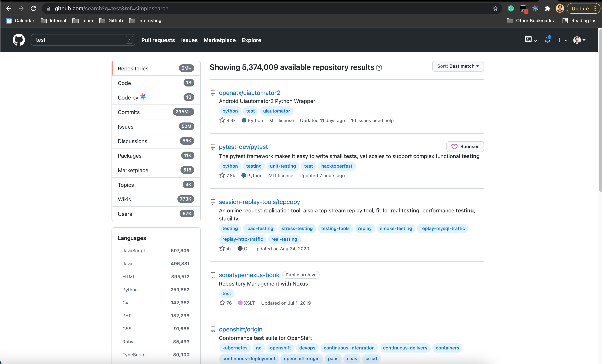The image size is (602, 364).
Task: Select the Topics results tab
Action: tap(156, 185)
